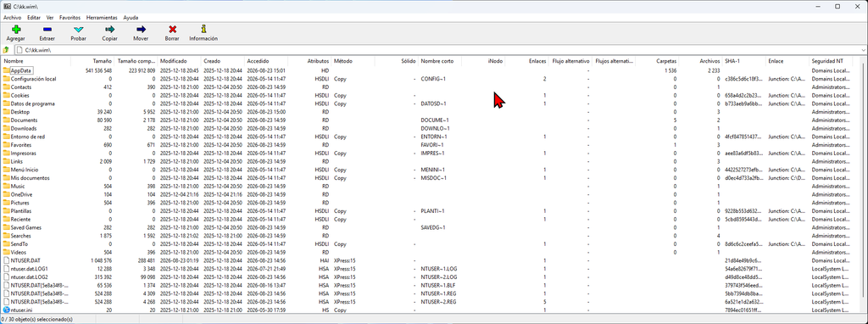Select the Music folder icon
Image resolution: width=868 pixels, height=324 pixels.
[x=6, y=186]
